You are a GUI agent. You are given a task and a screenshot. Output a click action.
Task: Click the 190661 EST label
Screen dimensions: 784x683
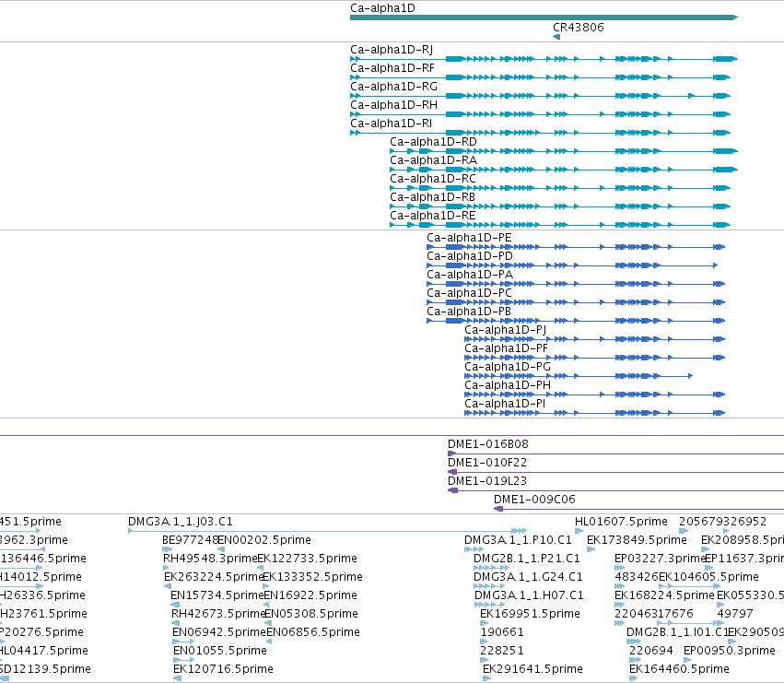(x=502, y=633)
